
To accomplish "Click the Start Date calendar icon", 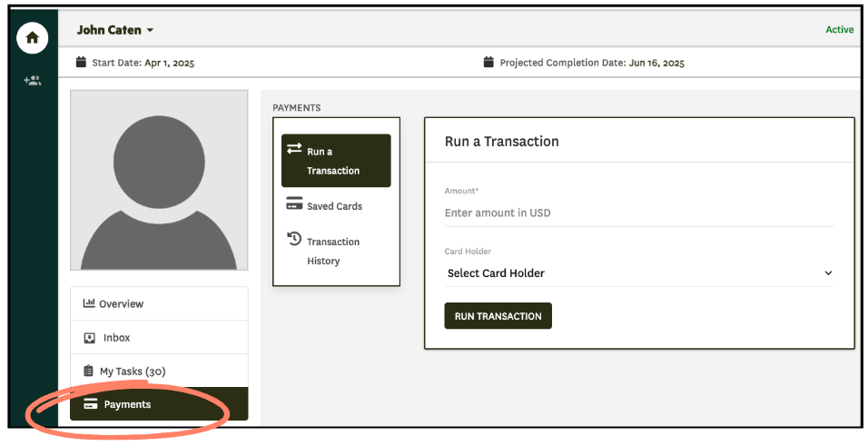I will point(81,63).
